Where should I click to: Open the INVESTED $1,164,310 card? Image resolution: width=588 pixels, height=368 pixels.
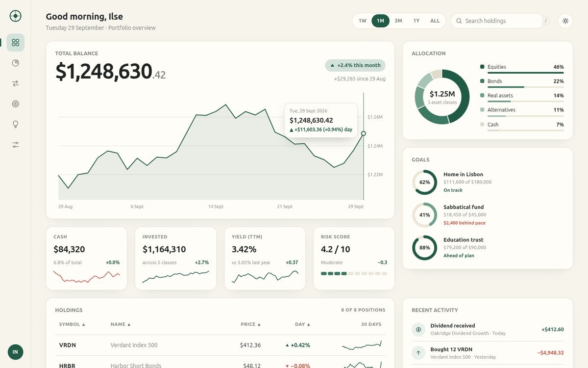(x=176, y=258)
